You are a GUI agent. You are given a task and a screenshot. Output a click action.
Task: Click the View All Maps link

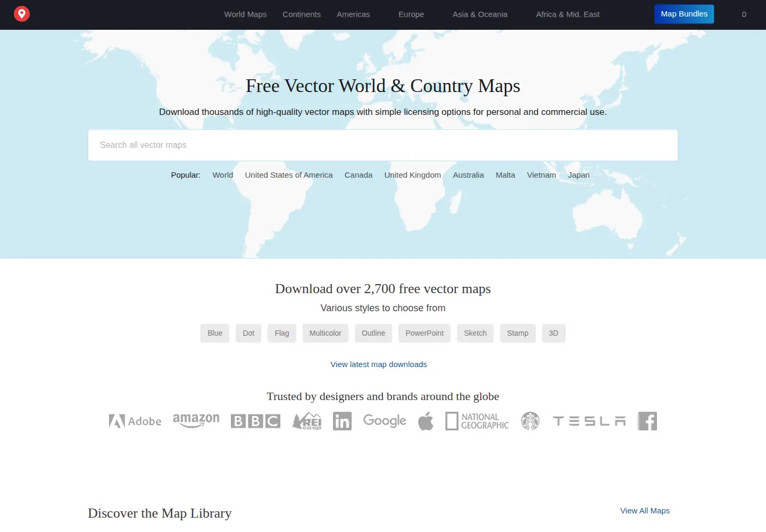click(645, 511)
